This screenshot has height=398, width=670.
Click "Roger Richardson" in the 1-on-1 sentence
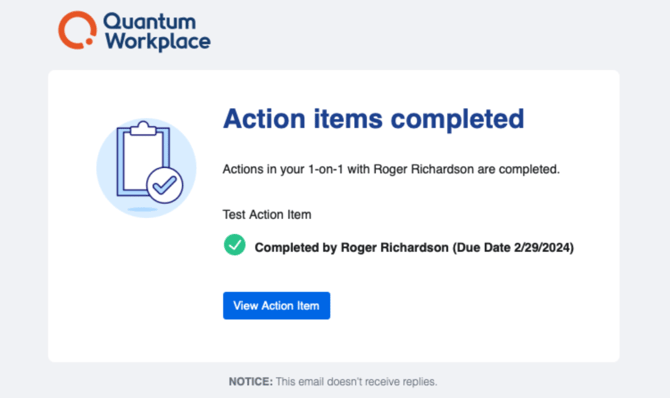(x=423, y=169)
